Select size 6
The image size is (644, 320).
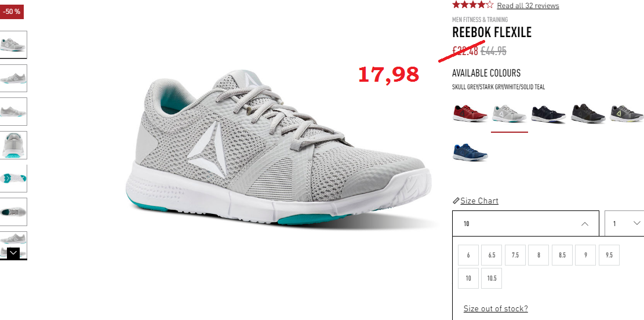pyautogui.click(x=468, y=255)
